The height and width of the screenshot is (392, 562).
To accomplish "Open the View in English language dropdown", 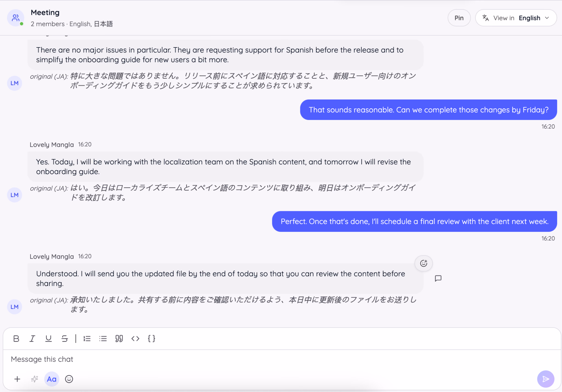I will pyautogui.click(x=516, y=18).
